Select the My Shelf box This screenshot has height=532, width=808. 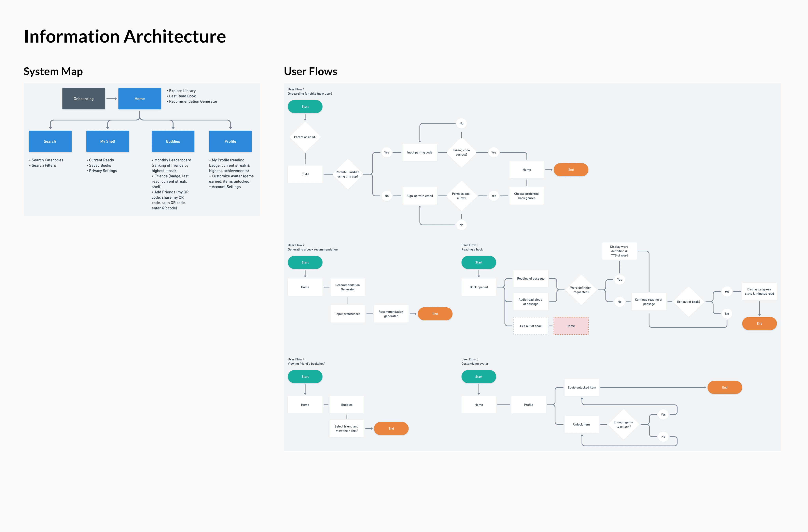108,141
